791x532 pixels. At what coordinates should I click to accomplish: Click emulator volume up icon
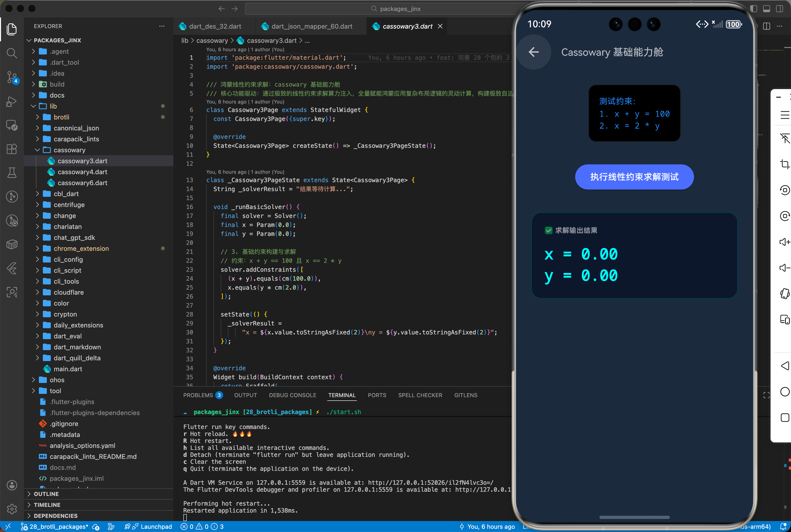tap(785, 242)
